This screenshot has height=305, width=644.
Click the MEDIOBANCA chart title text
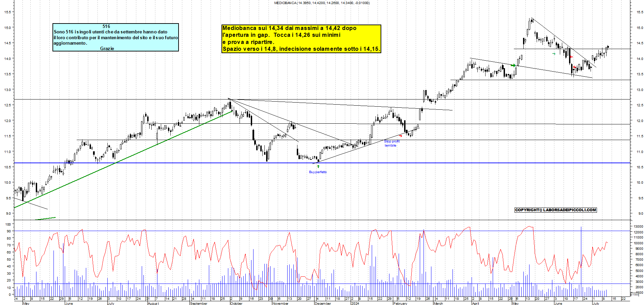(322, 3)
